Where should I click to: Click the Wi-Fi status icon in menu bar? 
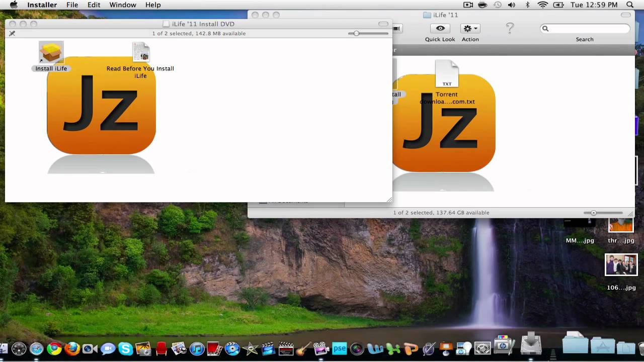click(x=543, y=5)
